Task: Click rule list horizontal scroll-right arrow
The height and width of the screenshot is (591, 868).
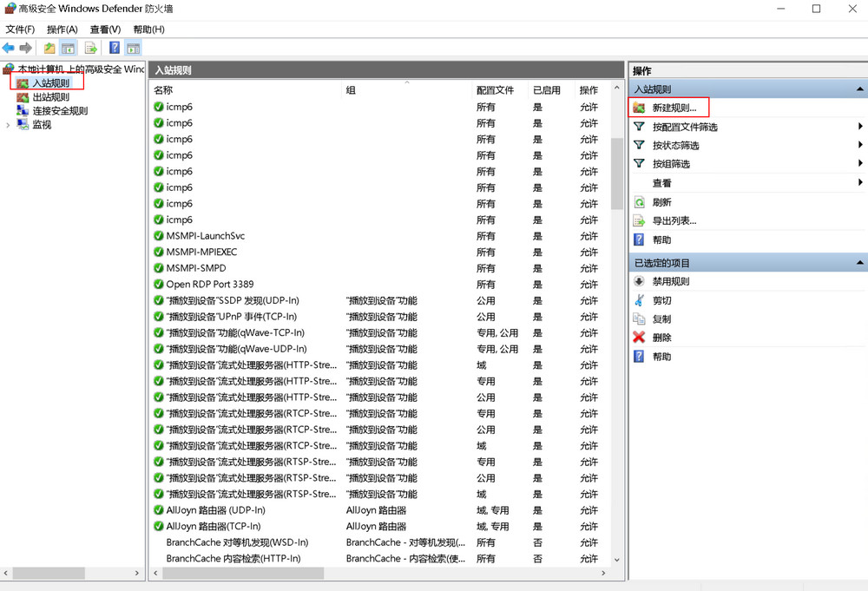Action: click(603, 574)
